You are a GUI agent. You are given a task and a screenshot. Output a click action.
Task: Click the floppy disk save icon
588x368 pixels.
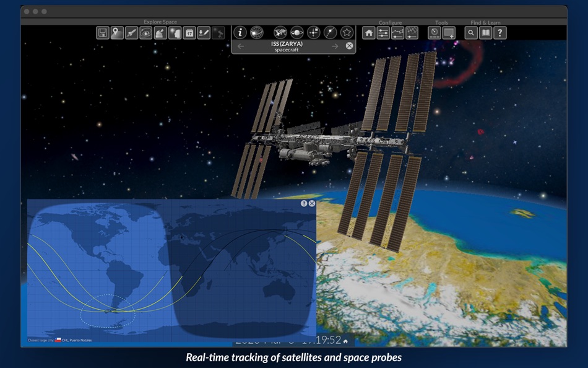click(x=102, y=33)
